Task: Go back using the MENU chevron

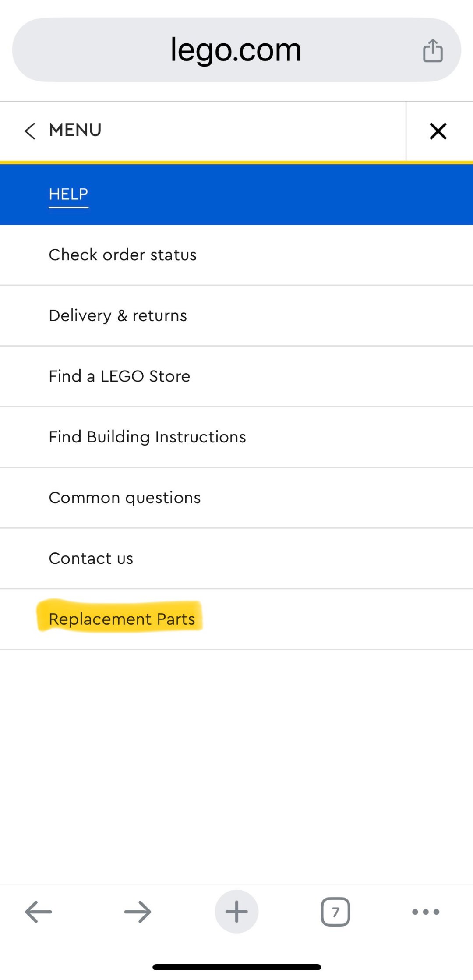Action: pos(30,131)
